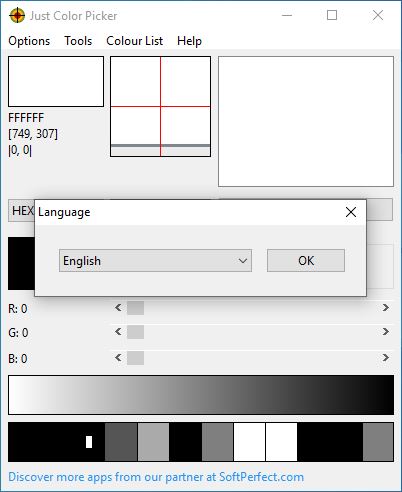
Task: Open the HEX format dropdown
Action: pyautogui.click(x=21, y=210)
